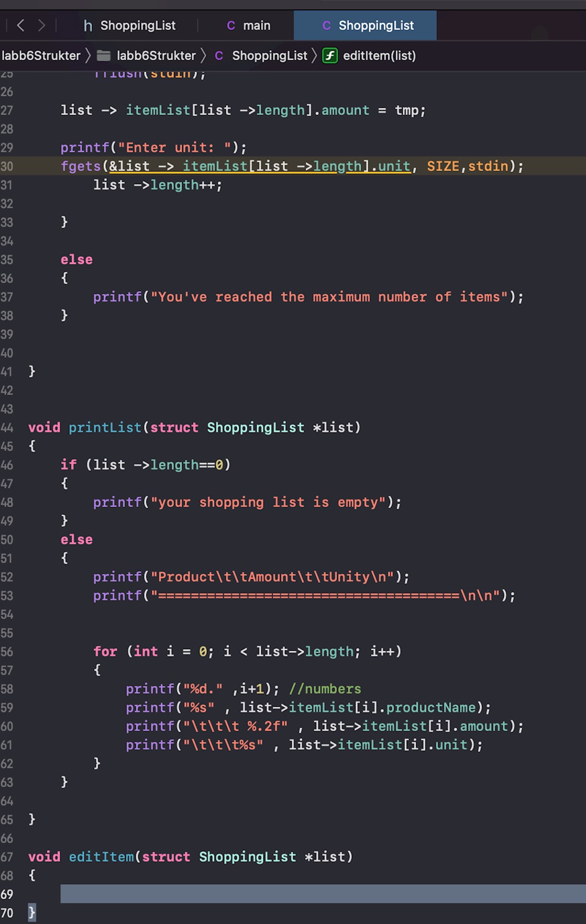Click the printList function name on line 44
The width and height of the screenshot is (586, 924).
point(105,428)
